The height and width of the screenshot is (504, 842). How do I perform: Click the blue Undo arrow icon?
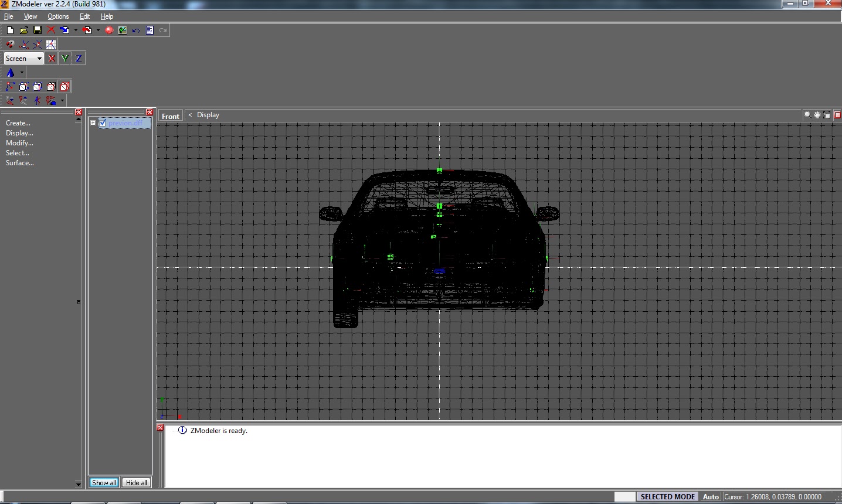pyautogui.click(x=136, y=30)
